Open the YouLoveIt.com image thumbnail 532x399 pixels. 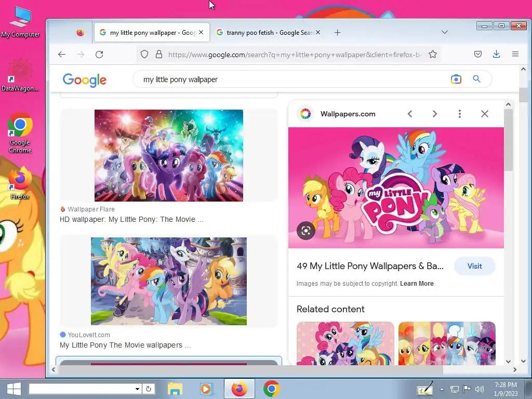click(169, 281)
